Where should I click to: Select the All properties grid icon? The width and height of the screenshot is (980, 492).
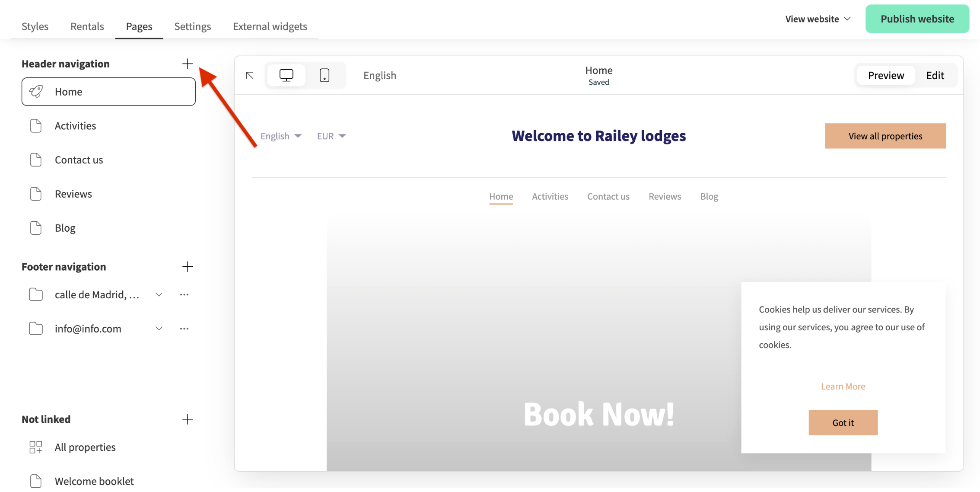pos(36,447)
